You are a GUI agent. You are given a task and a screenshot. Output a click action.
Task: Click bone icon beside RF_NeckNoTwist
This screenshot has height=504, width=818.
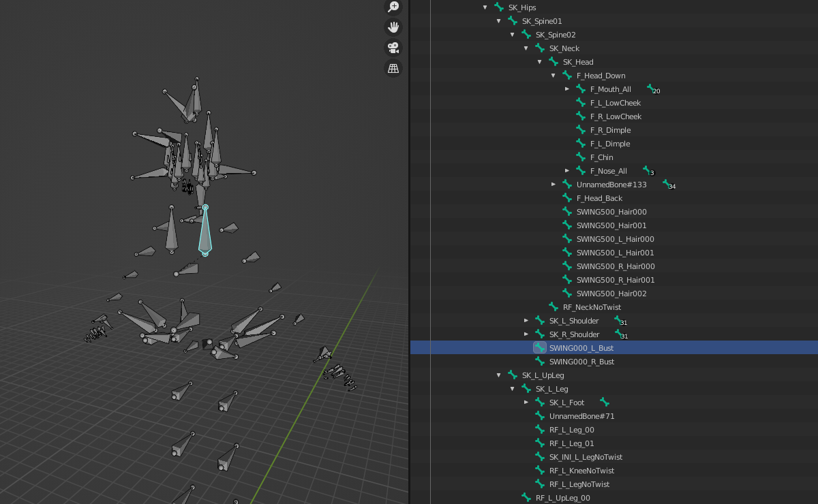[x=554, y=306]
